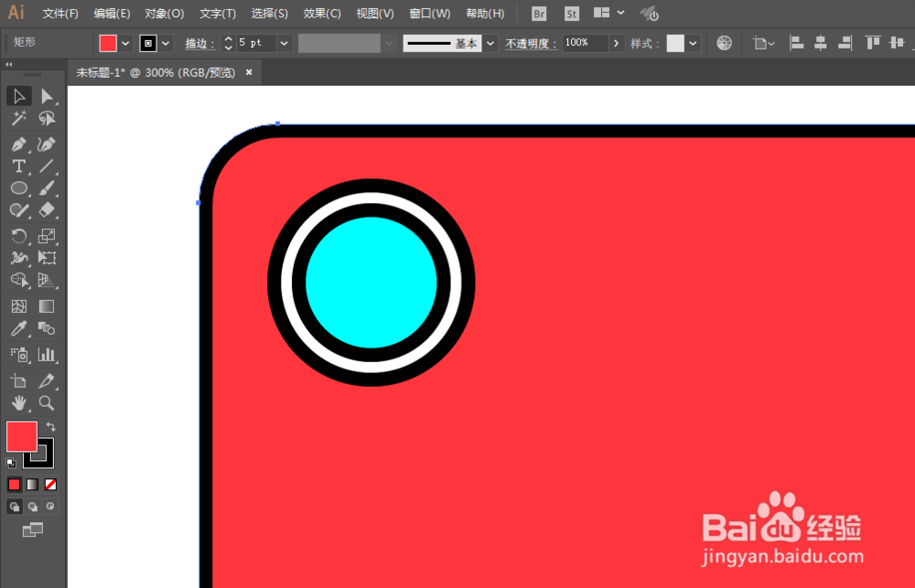Image resolution: width=915 pixels, height=588 pixels.
Task: Expand the stroke weight 5 pt dropdown
Action: [285, 43]
